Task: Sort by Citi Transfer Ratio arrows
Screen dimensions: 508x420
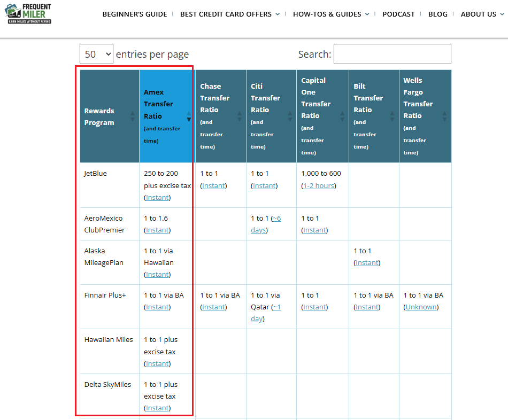Action: [290, 116]
